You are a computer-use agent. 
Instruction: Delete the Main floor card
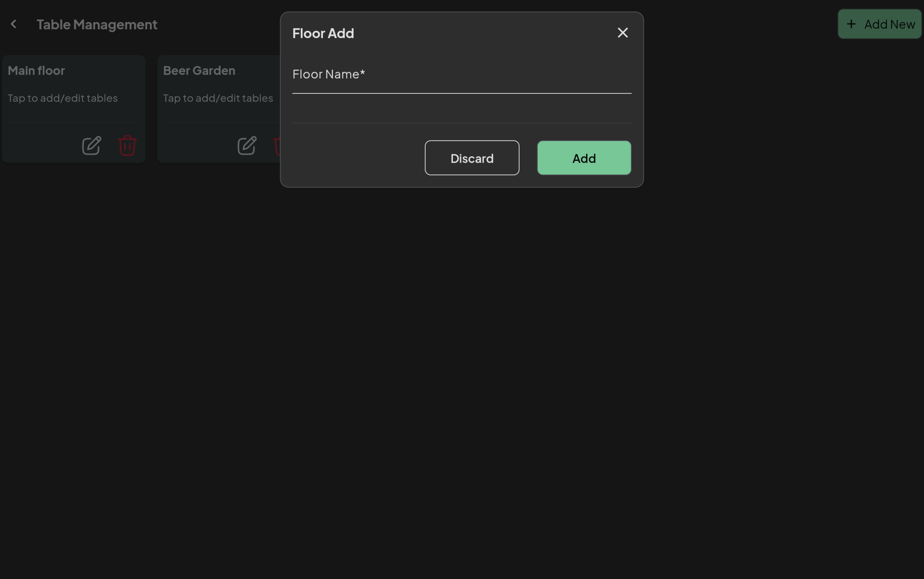(x=128, y=146)
